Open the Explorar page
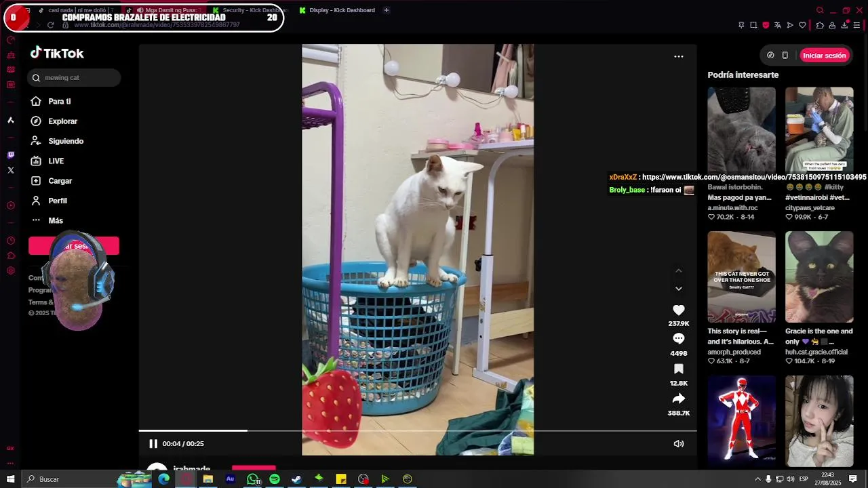This screenshot has height=488, width=868. pos(62,121)
